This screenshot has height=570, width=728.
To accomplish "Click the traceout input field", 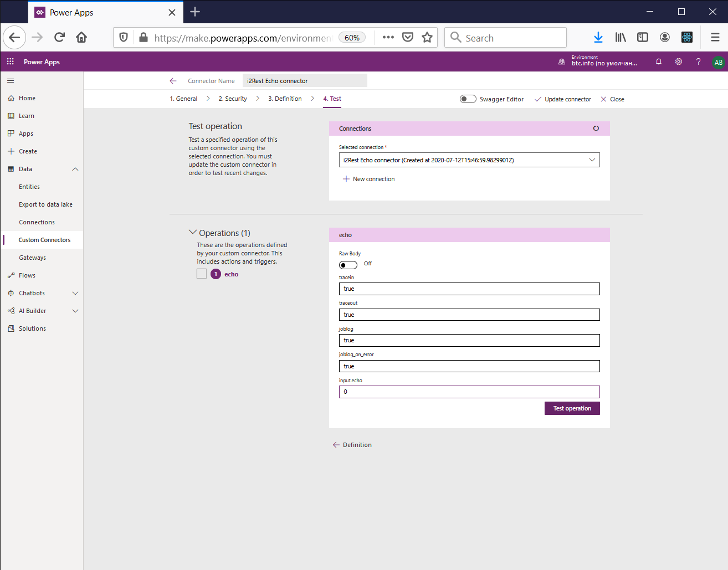I will 469,315.
